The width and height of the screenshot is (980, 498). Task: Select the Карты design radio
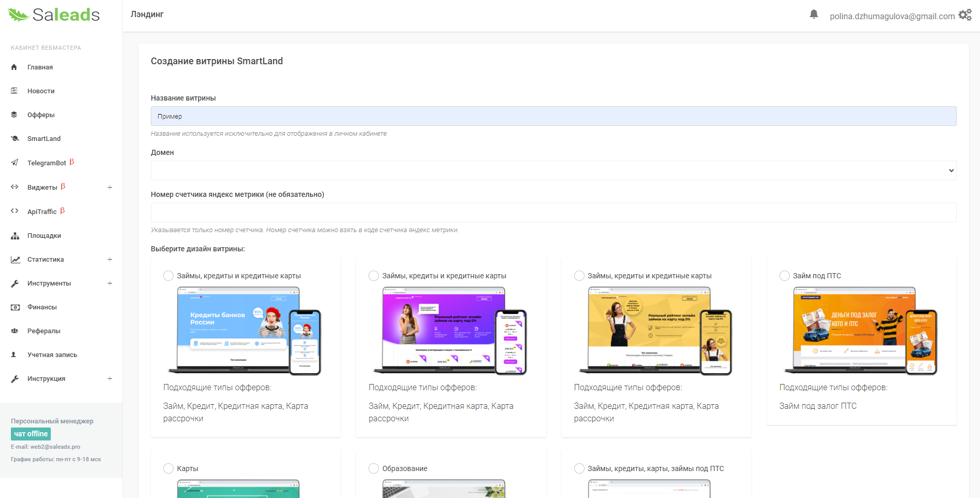[x=168, y=468]
